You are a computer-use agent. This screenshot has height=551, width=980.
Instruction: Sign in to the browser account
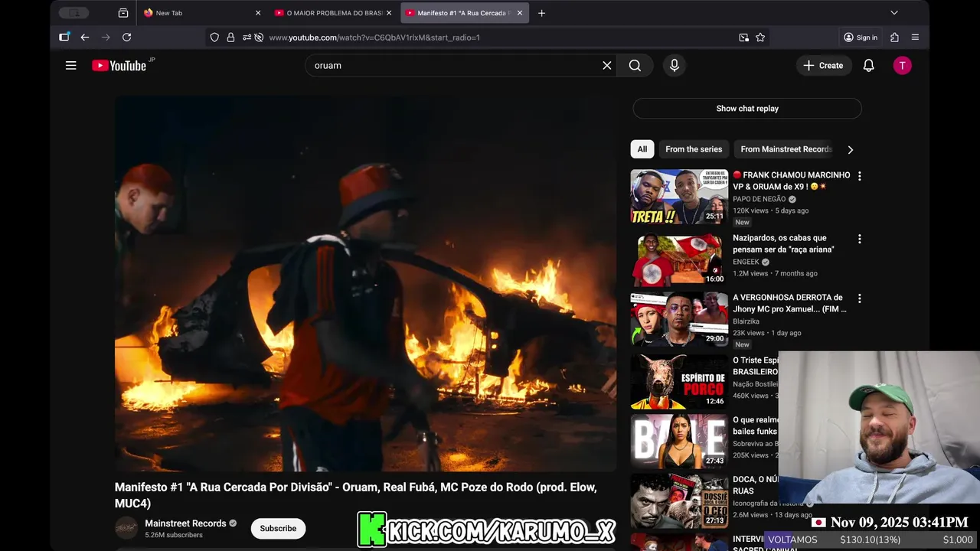[861, 37]
